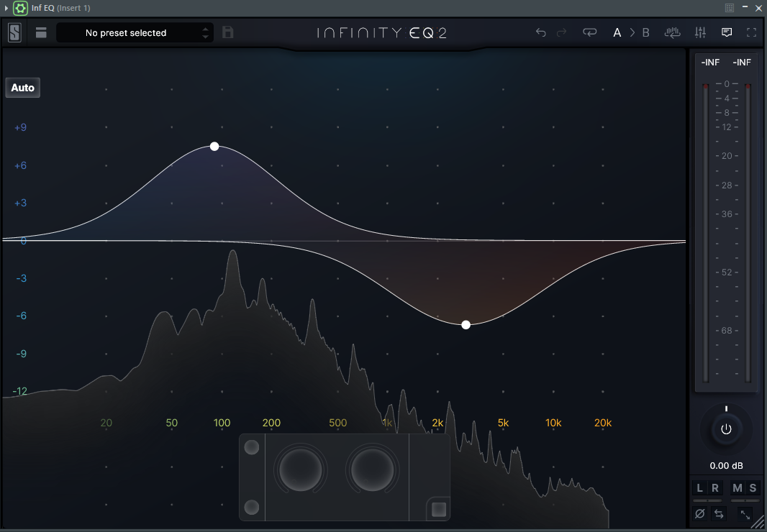This screenshot has height=532, width=767.
Task: Solo the L left channel
Action: [x=699, y=487]
